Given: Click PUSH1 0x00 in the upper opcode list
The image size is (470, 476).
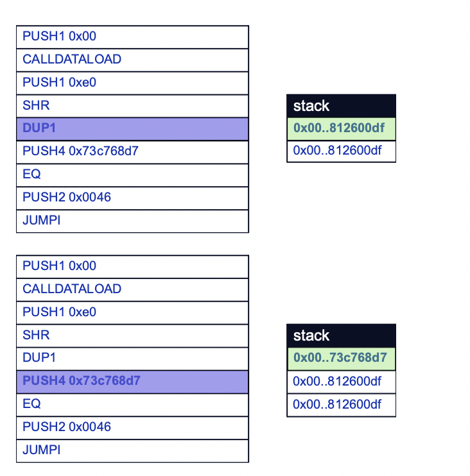Looking at the screenshot, I should (x=132, y=37).
